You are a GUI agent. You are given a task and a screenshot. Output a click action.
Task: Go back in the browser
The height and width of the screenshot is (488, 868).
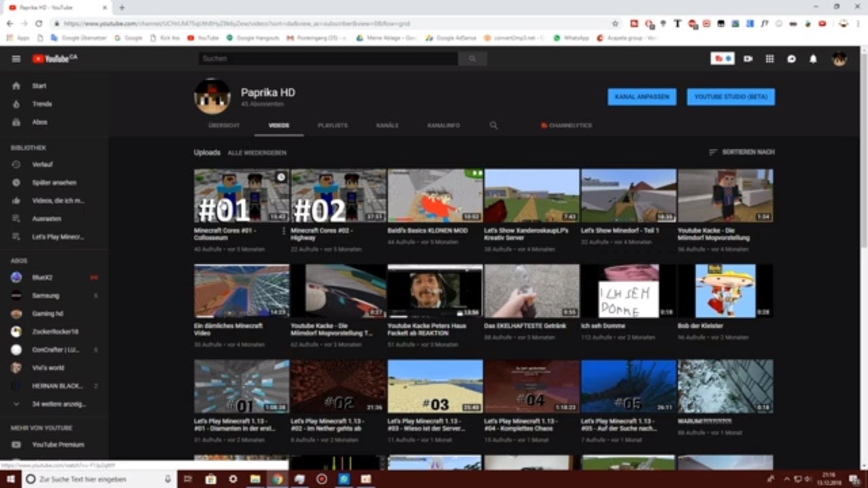click(x=9, y=23)
